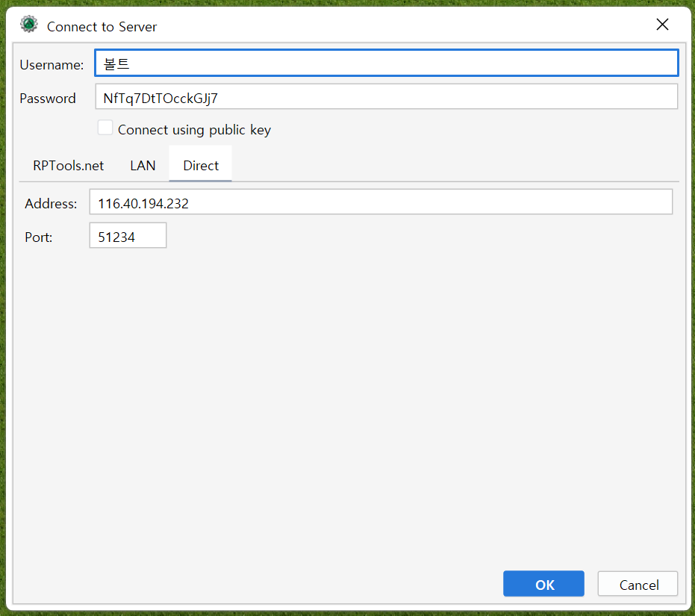The width and height of the screenshot is (695, 616).
Task: Enable Connect using public key checkbox
Action: click(105, 128)
